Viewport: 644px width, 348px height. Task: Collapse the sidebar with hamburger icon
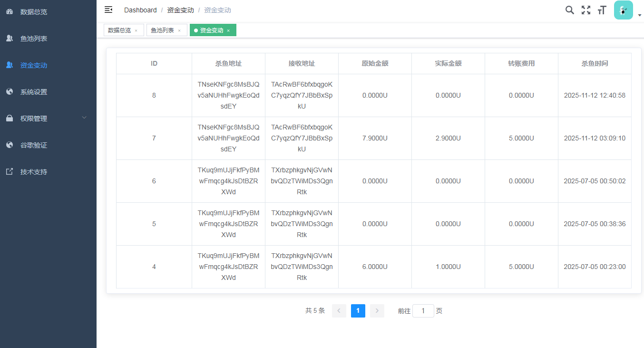point(108,10)
